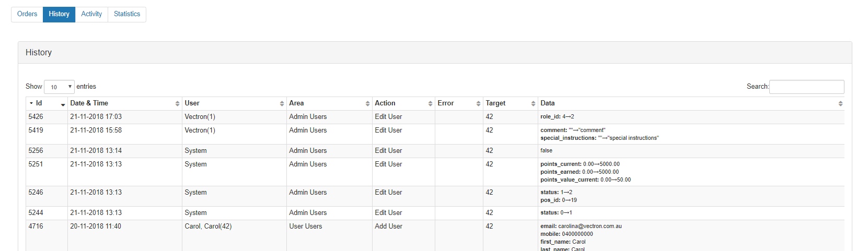Click the Add User action cell

pyautogui.click(x=388, y=226)
